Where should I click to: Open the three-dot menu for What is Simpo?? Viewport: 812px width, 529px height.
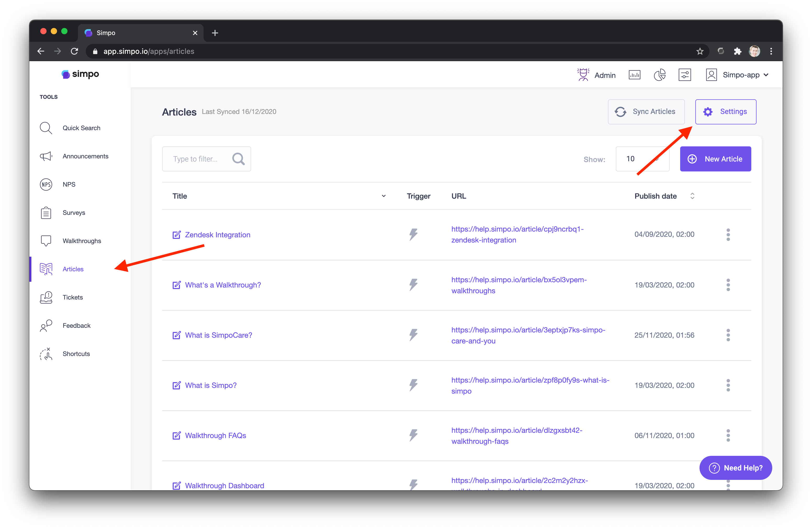click(728, 385)
